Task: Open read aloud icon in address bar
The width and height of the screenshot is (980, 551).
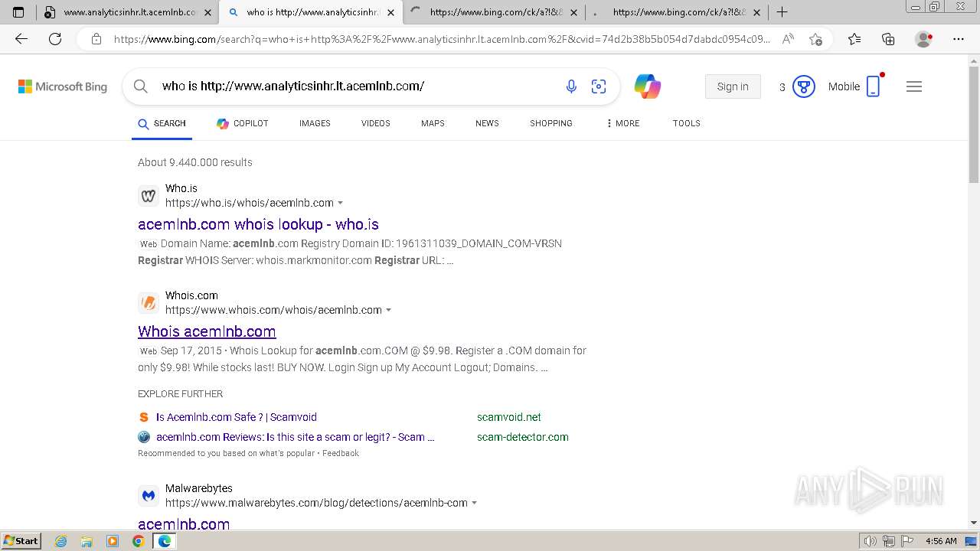Action: coord(788,39)
